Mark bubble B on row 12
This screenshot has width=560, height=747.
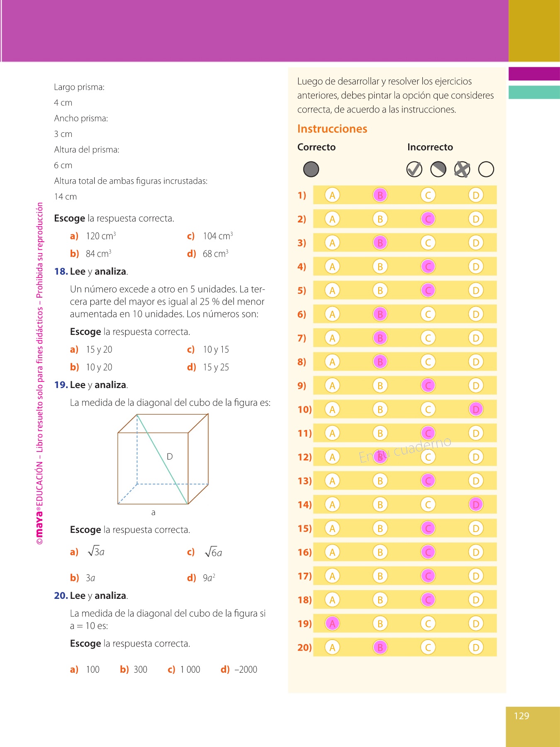[380, 457]
